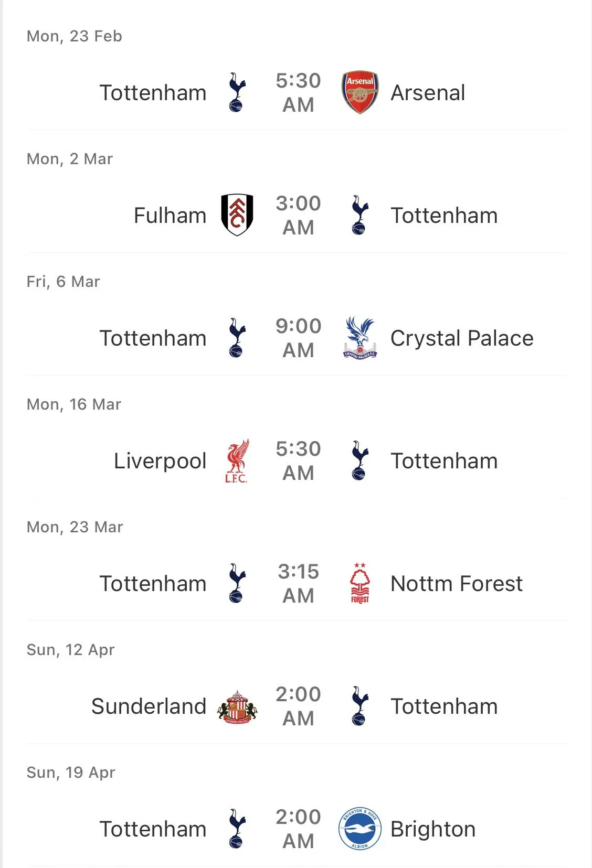Tap the Liverpool L.F.C. liver bird logo
Image resolution: width=592 pixels, height=868 pixels.
pyautogui.click(x=237, y=460)
